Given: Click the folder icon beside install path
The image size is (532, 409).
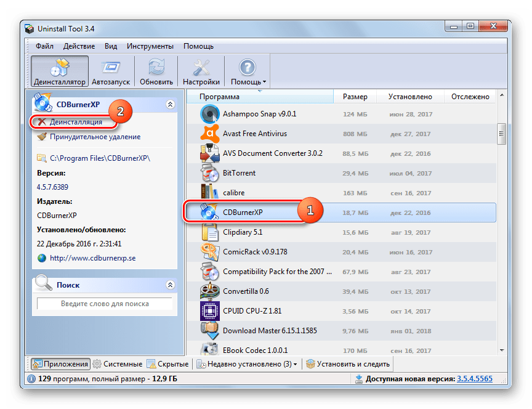Looking at the screenshot, I should 41,158.
